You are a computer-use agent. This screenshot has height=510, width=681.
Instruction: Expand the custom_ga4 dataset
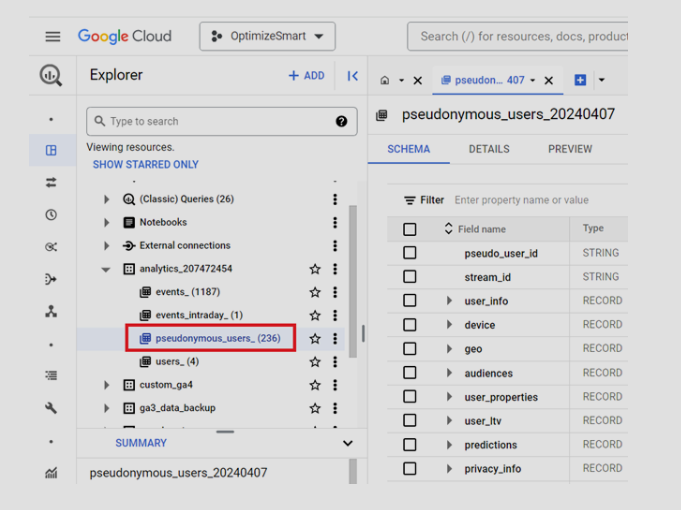tap(106, 385)
